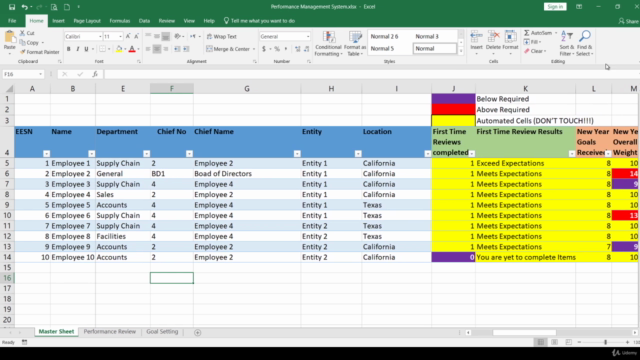Apply the Normal 5 cell style
The height and width of the screenshot is (360, 640).
point(382,49)
